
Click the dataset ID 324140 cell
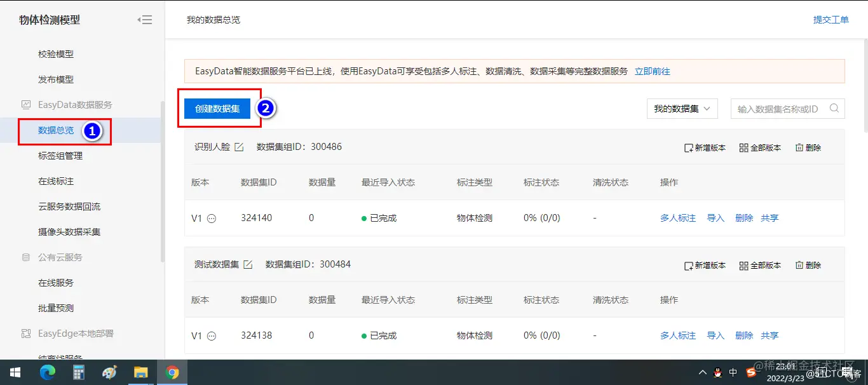tap(256, 218)
